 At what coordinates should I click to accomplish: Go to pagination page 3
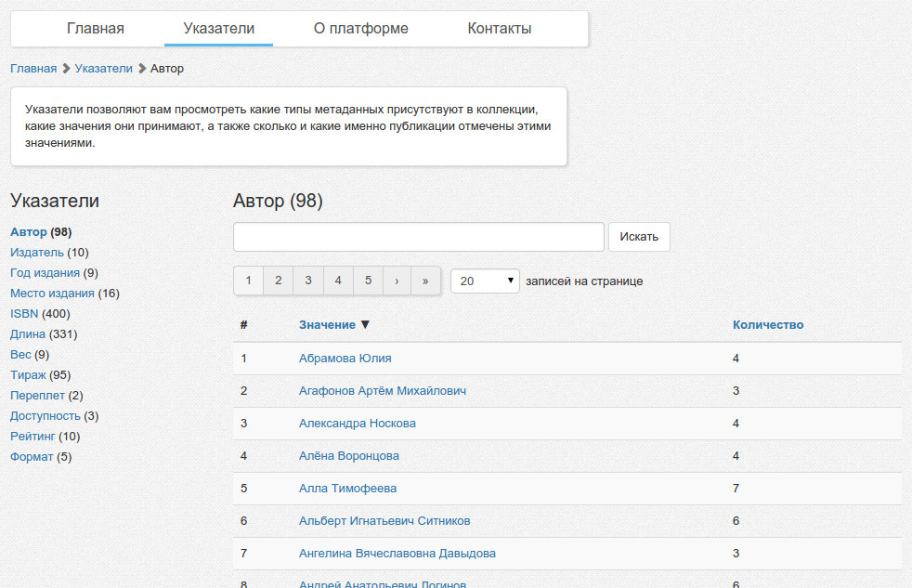pyautogui.click(x=307, y=281)
